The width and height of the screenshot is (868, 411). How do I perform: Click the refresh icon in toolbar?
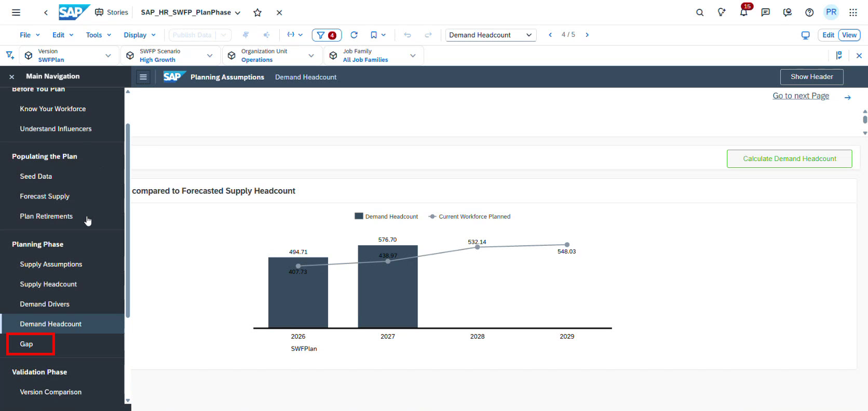[354, 35]
